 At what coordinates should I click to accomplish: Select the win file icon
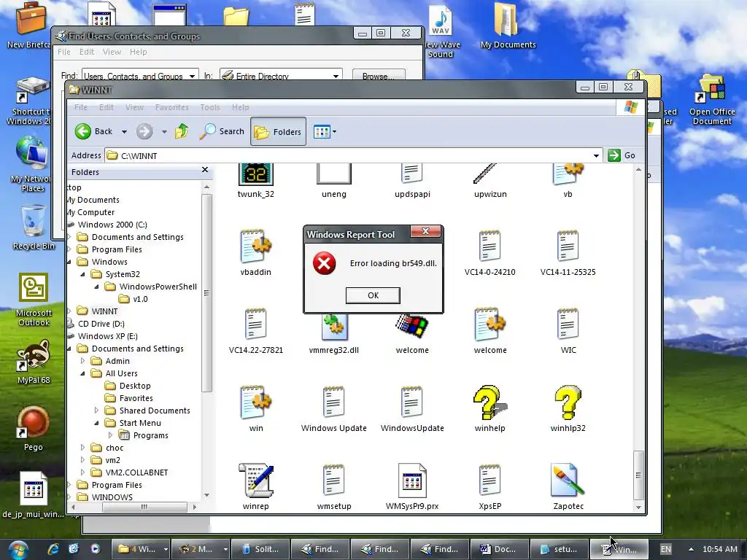tap(256, 408)
